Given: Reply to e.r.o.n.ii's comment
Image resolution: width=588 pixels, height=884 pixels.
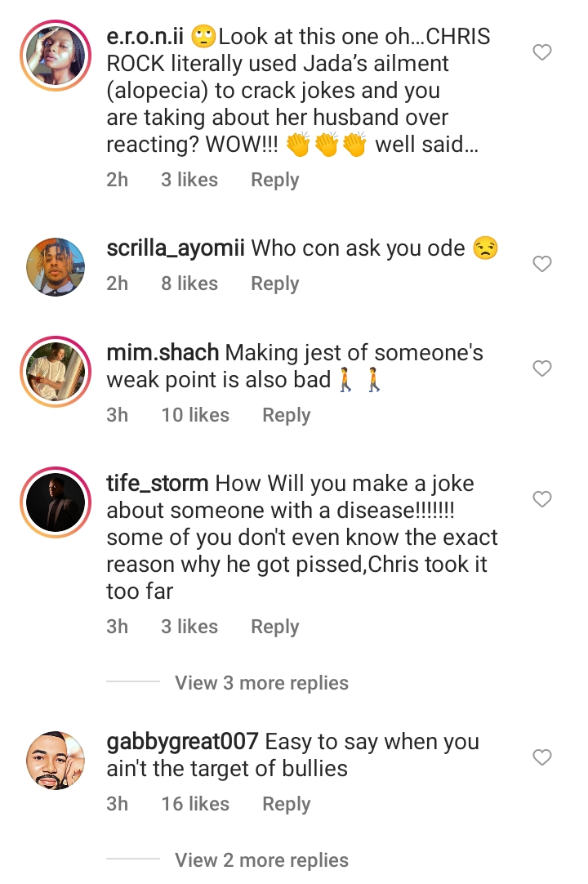Looking at the screenshot, I should [274, 180].
